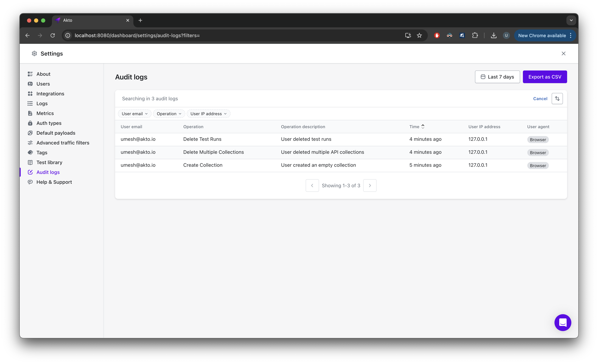
Task: Click Export as CSV button
Action: point(545,77)
